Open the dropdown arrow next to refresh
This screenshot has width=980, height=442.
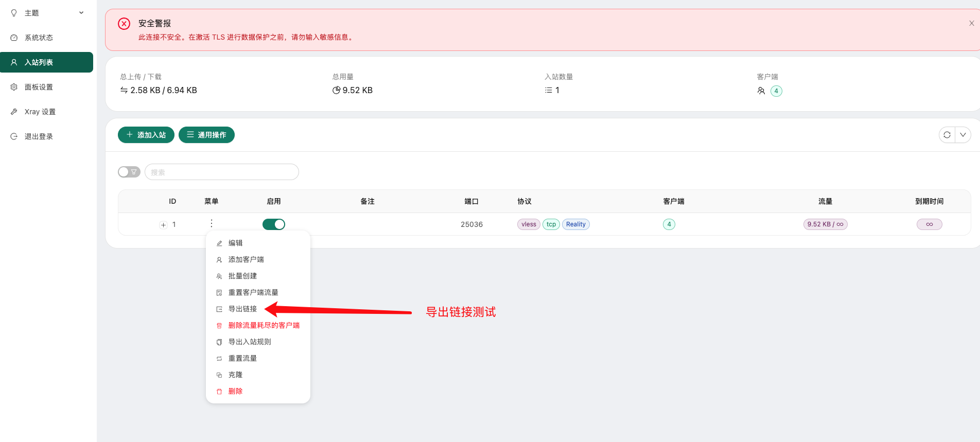point(962,135)
